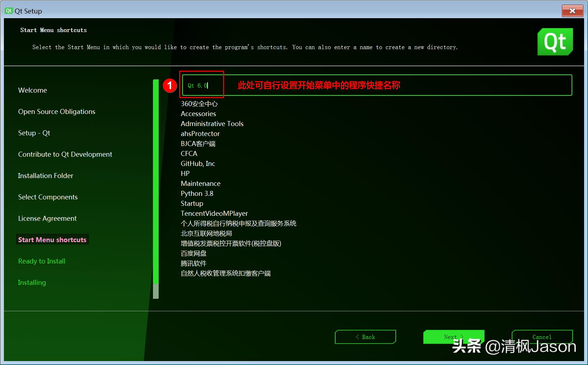The width and height of the screenshot is (588, 365).
Task: Click Back to return to previous step
Action: point(365,337)
